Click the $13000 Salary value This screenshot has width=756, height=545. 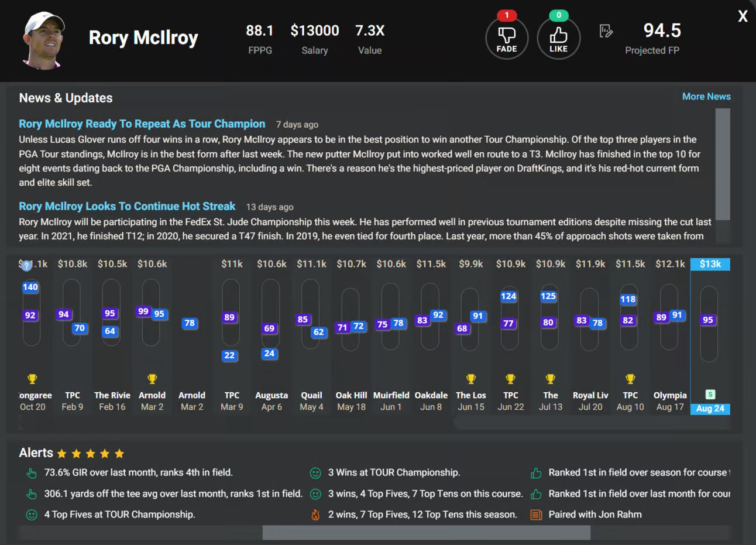315,30
